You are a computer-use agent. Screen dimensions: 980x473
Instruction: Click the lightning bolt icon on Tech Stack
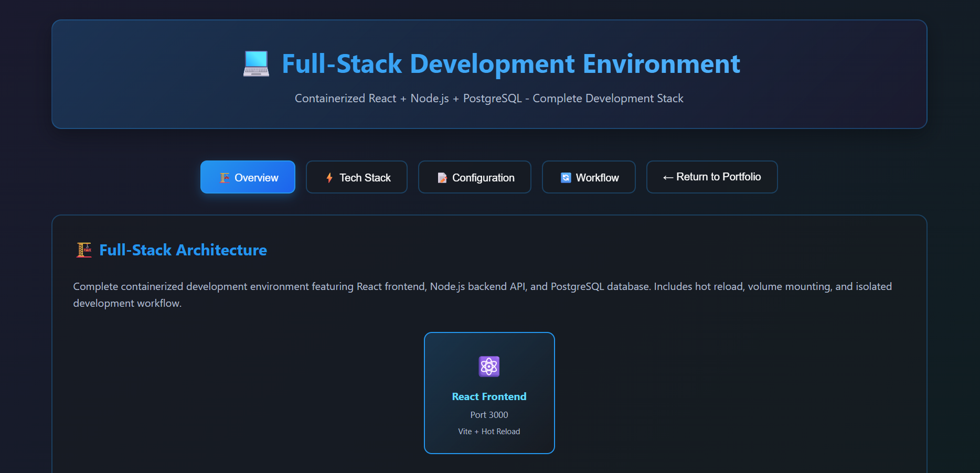click(x=329, y=177)
